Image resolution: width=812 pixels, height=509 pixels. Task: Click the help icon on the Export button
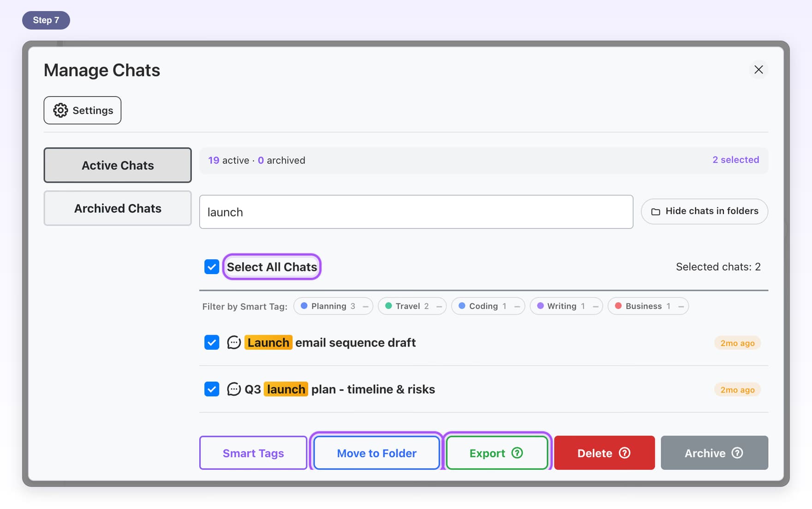click(517, 453)
